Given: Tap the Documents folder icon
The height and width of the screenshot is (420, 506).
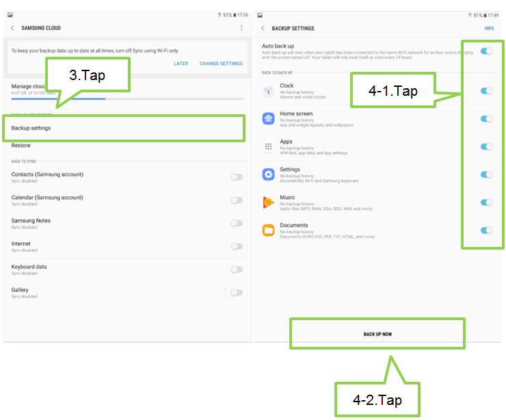Looking at the screenshot, I should pos(268,231).
